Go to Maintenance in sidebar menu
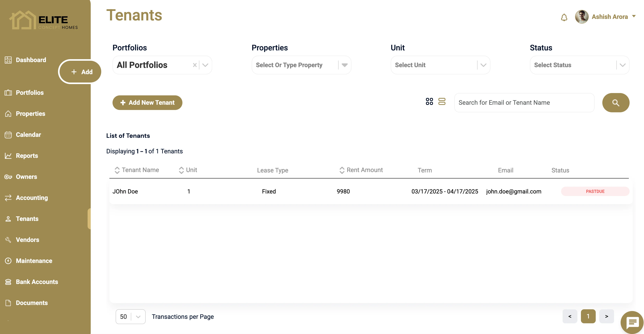Screen dimensions: 644x334 [x=34, y=261]
